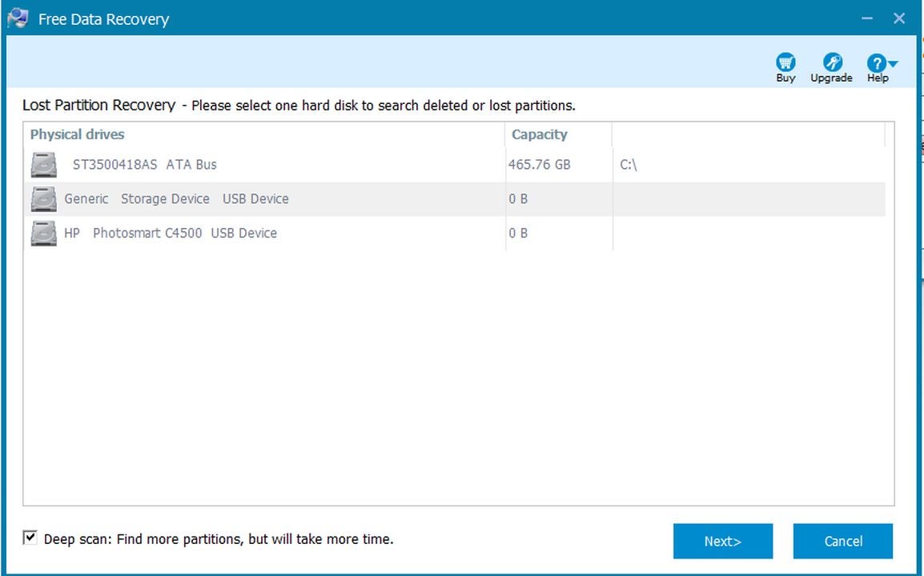Click the Deep scan description label
The height and width of the screenshot is (576, 924).
point(219,539)
